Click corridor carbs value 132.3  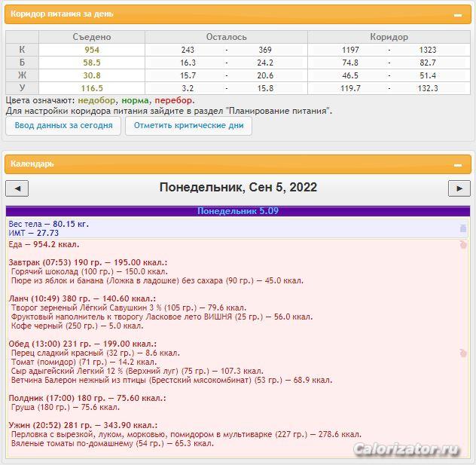(428, 88)
